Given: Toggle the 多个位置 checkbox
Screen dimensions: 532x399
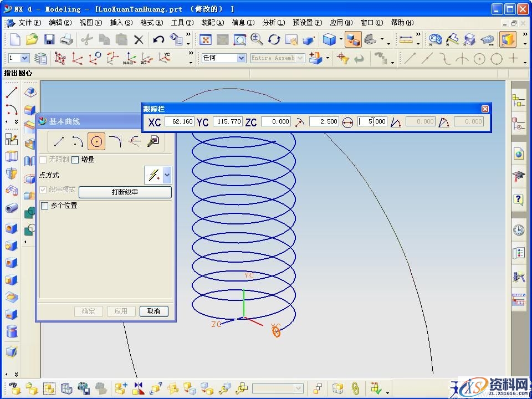Looking at the screenshot, I should pyautogui.click(x=45, y=206).
